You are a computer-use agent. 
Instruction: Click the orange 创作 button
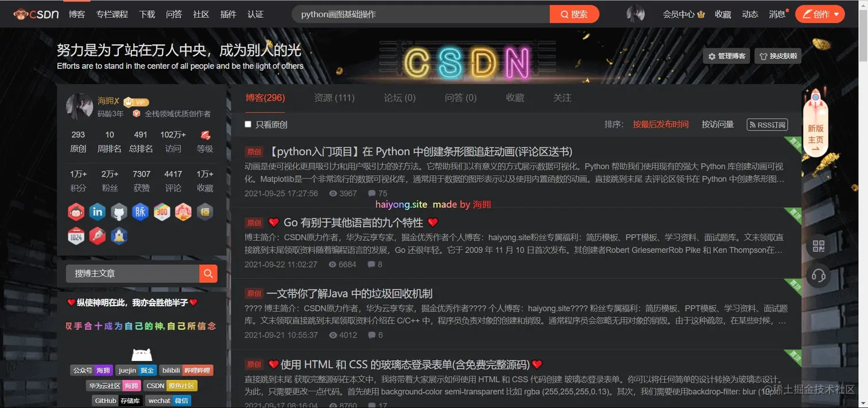point(820,14)
